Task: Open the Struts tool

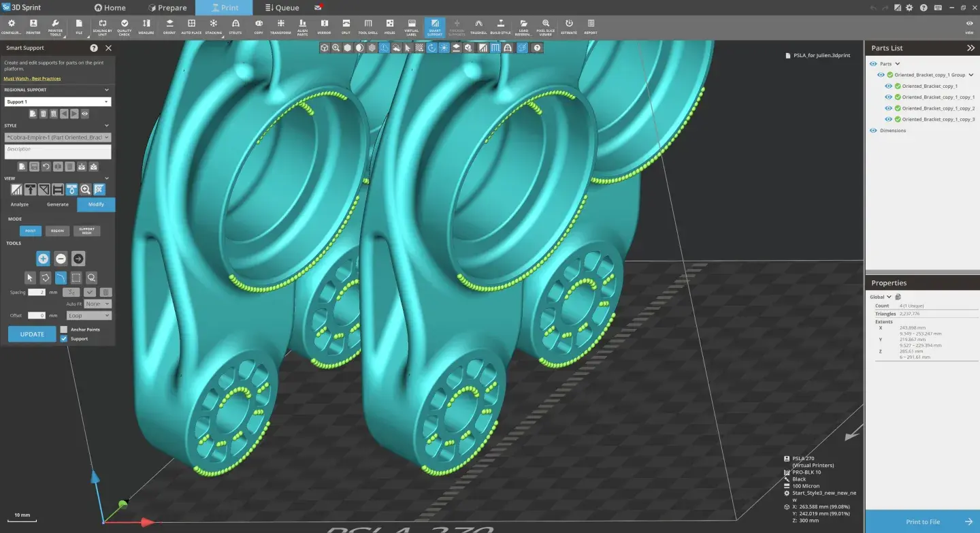Action: [235, 27]
